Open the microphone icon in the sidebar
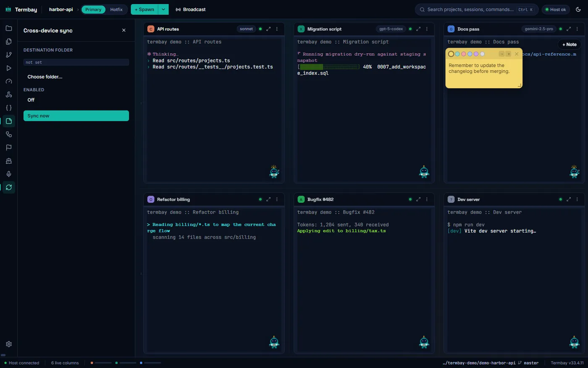Viewport: 588px width, 368px height. (9, 174)
